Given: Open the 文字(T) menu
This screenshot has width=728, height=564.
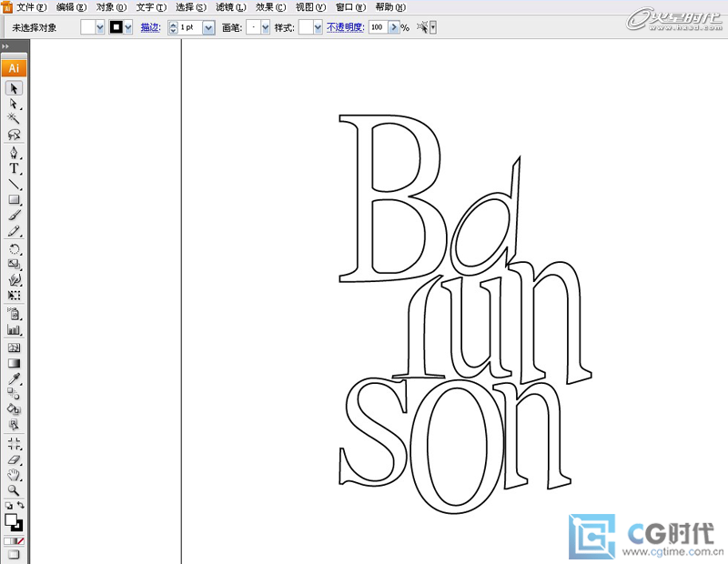Looking at the screenshot, I should pos(151,7).
